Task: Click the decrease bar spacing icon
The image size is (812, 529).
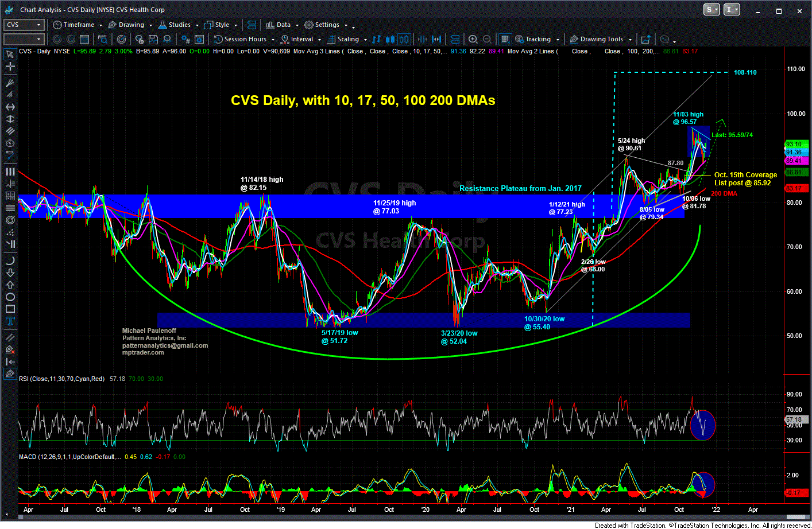Action: pyautogui.click(x=423, y=39)
